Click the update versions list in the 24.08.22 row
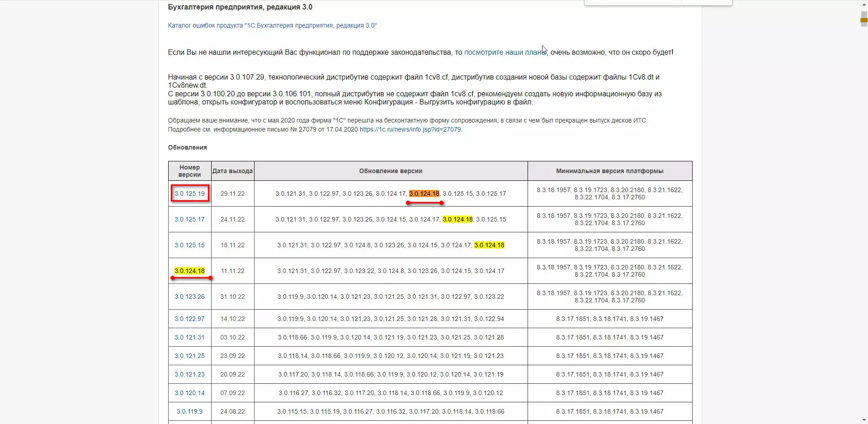 click(391, 411)
